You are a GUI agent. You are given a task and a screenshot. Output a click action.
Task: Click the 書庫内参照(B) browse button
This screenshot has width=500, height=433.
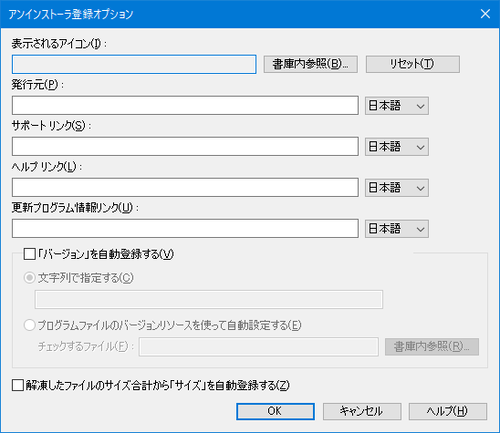(311, 64)
